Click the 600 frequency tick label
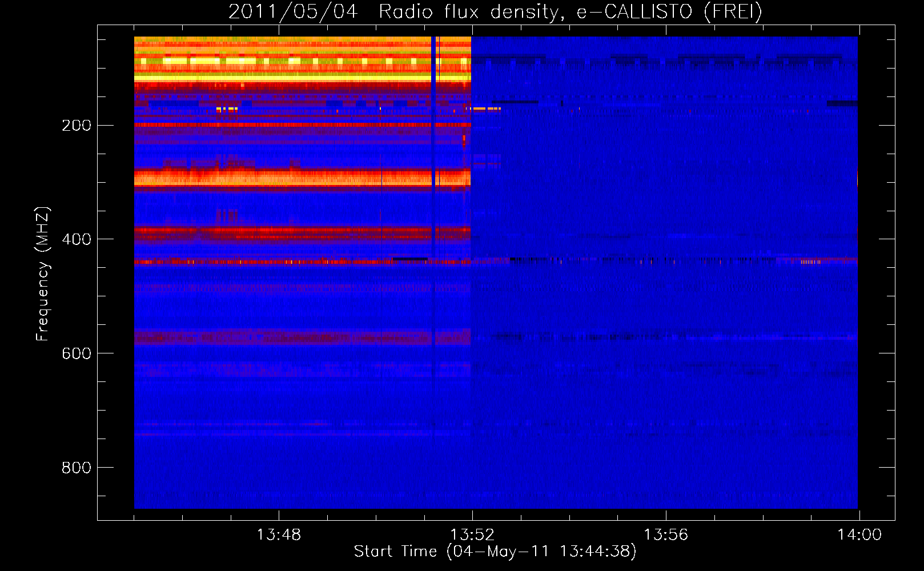 pyautogui.click(x=77, y=353)
